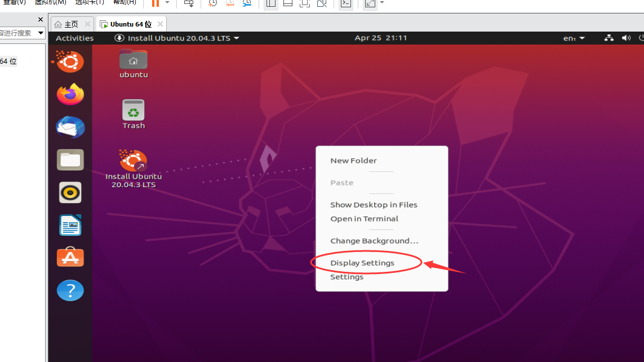Open the Help app in the dock
Screen dimensions: 644x362
coord(70,290)
